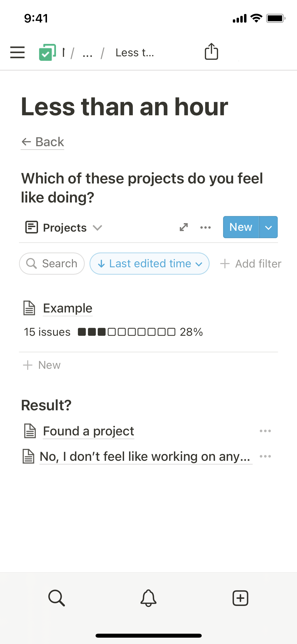
Task: Tap the green checkbox workspace icon
Action: [48, 52]
